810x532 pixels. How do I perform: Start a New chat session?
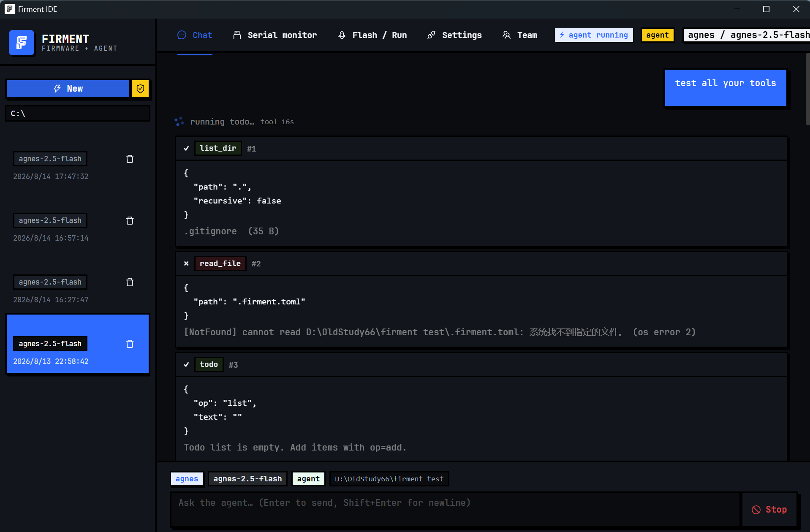(x=68, y=89)
